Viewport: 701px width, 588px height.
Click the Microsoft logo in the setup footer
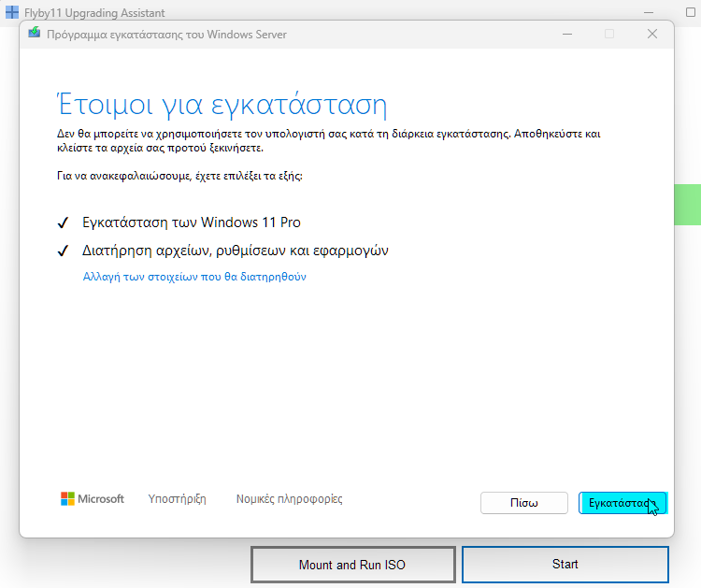(93, 499)
